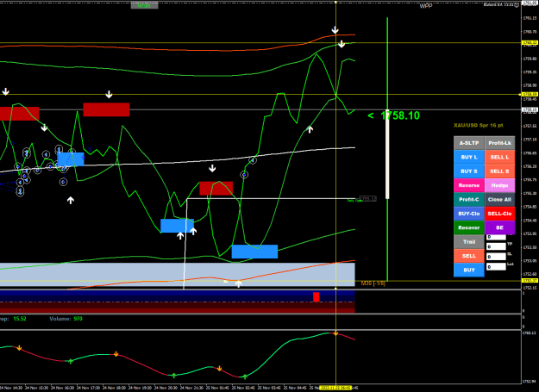Click the BUY-Clo button
The width and height of the screenshot is (539, 392).
click(469, 214)
